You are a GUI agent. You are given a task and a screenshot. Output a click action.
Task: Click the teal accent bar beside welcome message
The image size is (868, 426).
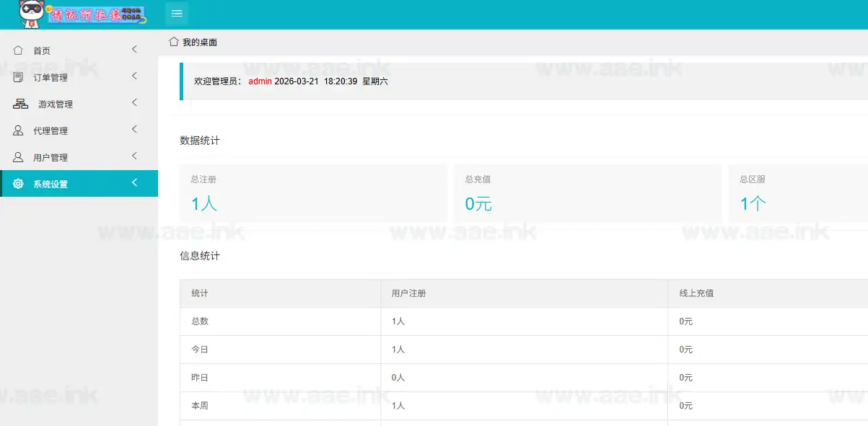pos(182,81)
